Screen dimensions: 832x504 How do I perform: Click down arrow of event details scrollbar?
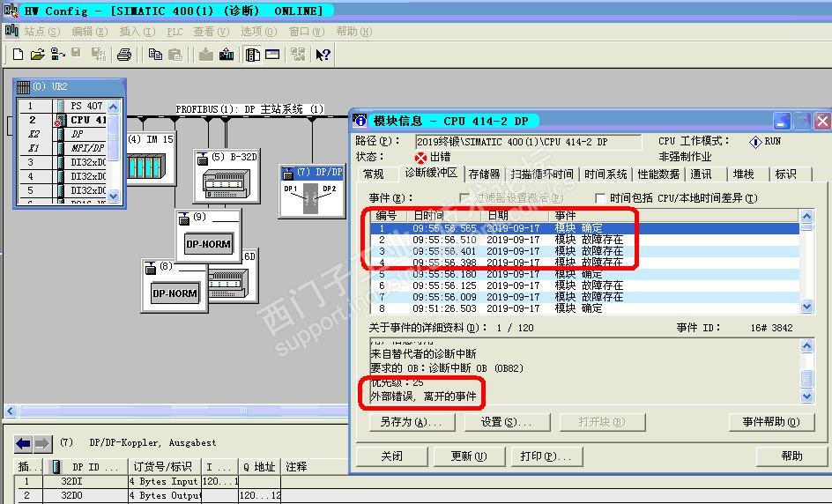coord(806,397)
